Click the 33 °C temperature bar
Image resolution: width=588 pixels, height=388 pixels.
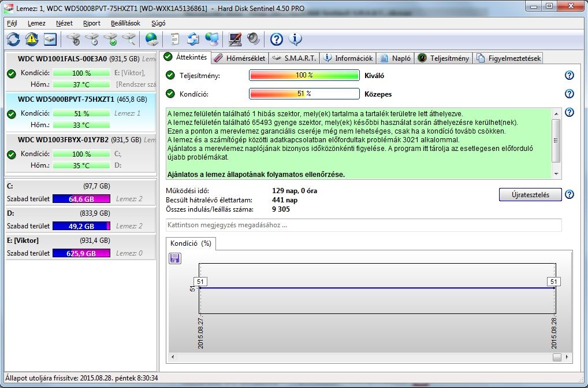tap(81, 125)
